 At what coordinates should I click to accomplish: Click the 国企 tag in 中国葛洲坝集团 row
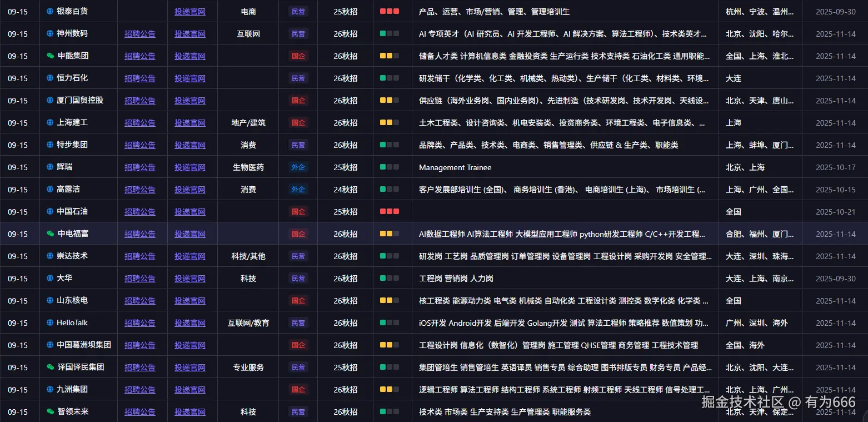click(298, 345)
